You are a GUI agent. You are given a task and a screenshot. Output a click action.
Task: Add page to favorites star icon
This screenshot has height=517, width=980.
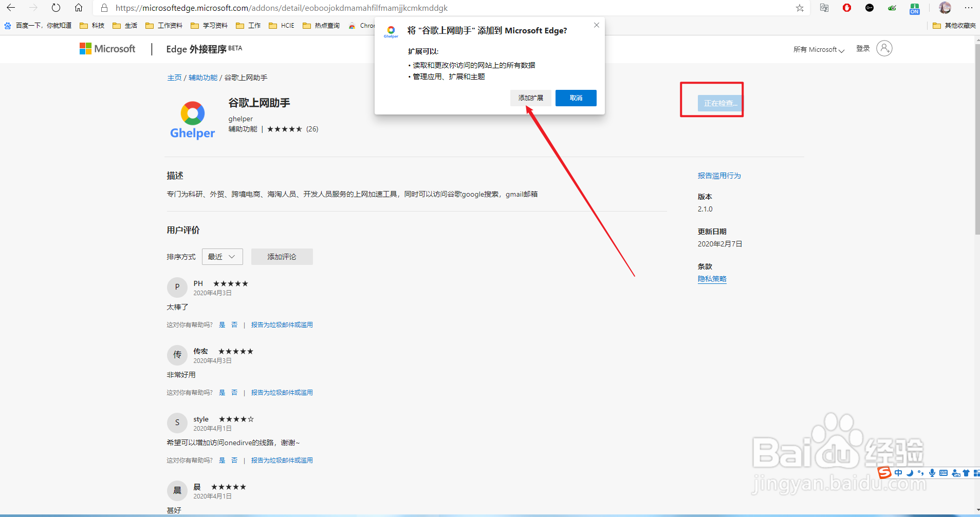(800, 8)
